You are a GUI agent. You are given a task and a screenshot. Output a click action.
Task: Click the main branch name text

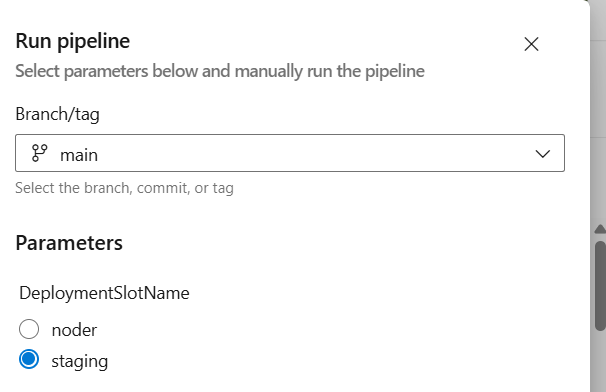[x=79, y=155]
